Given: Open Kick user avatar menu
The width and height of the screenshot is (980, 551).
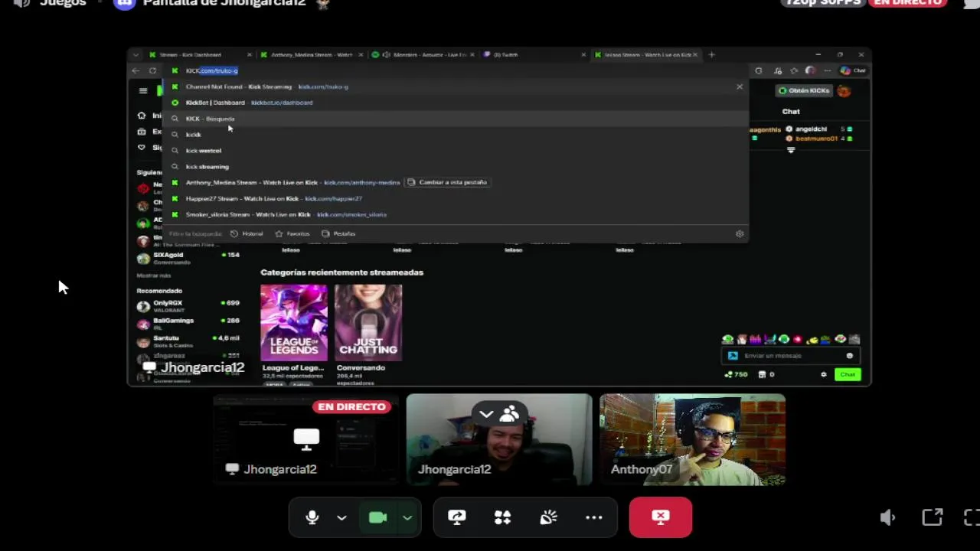Looking at the screenshot, I should [x=844, y=90].
